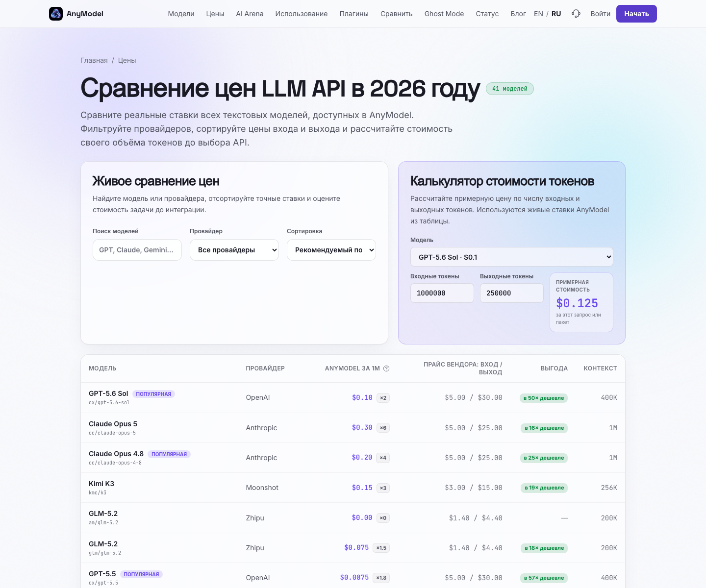
Task: Open the Статус page link
Action: [x=487, y=14]
